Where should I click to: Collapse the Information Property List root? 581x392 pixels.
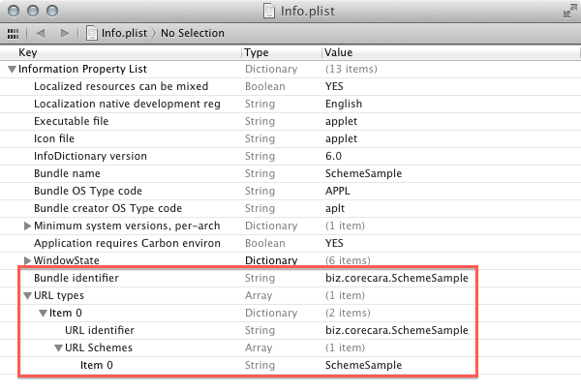(12, 70)
